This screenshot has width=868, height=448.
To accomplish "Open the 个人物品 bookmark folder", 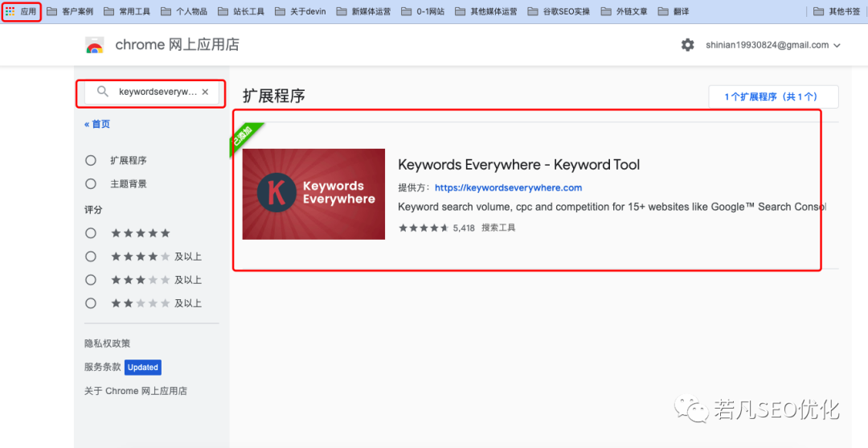I will pyautogui.click(x=184, y=11).
